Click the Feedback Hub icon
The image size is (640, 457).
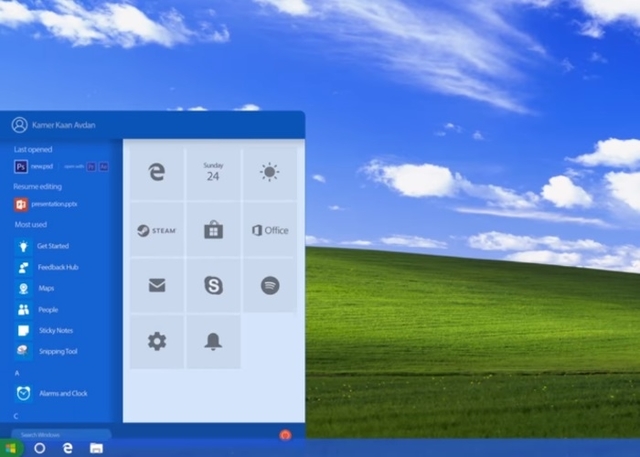click(x=23, y=267)
